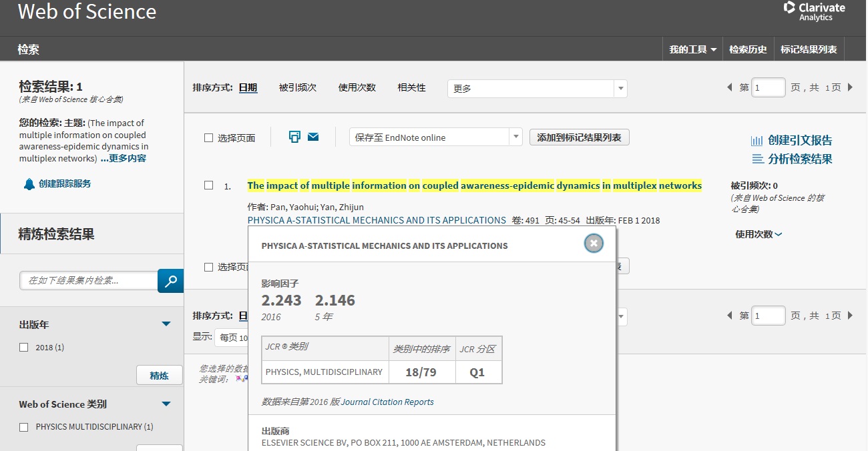The width and height of the screenshot is (868, 451).
Task: Open the 检索 tab
Action: [x=28, y=49]
